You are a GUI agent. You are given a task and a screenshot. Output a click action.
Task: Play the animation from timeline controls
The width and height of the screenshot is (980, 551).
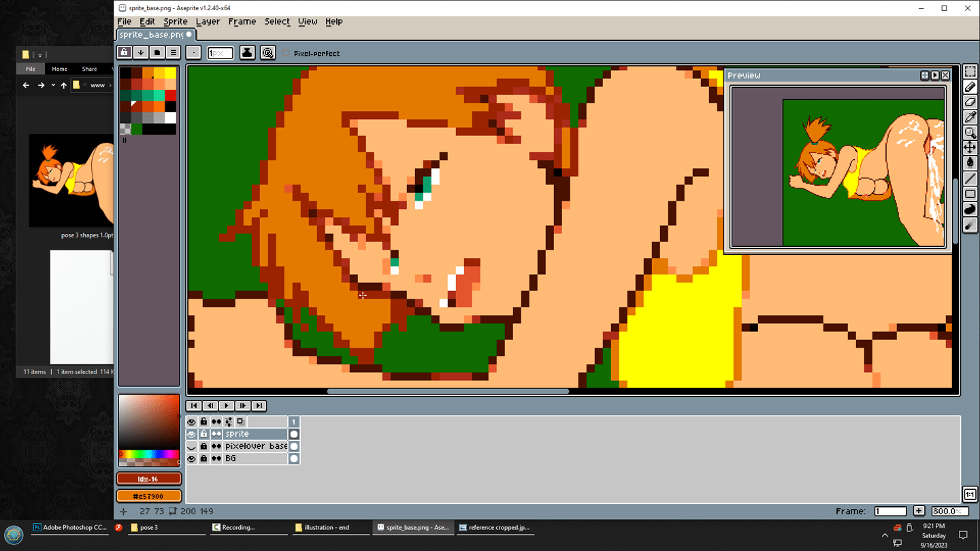227,405
